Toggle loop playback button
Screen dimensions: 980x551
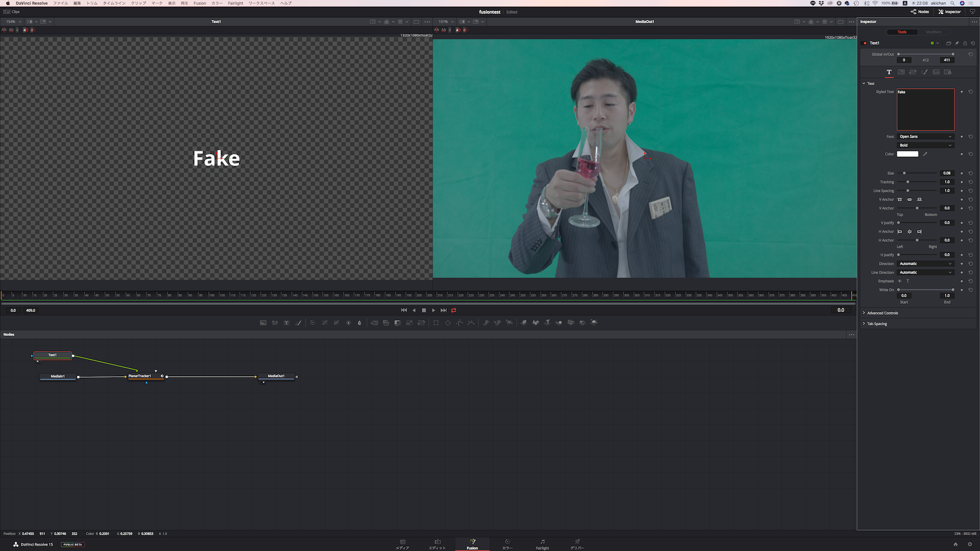pos(453,310)
